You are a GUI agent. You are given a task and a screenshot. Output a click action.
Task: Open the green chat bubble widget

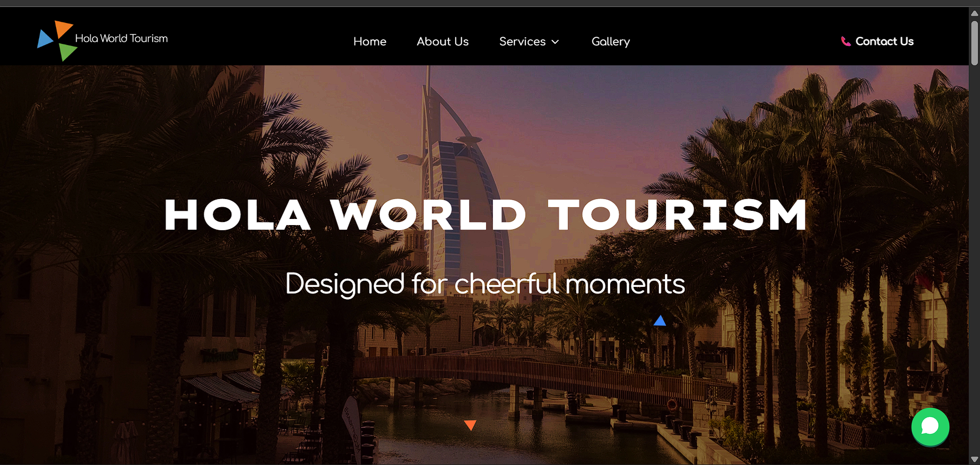point(930,426)
